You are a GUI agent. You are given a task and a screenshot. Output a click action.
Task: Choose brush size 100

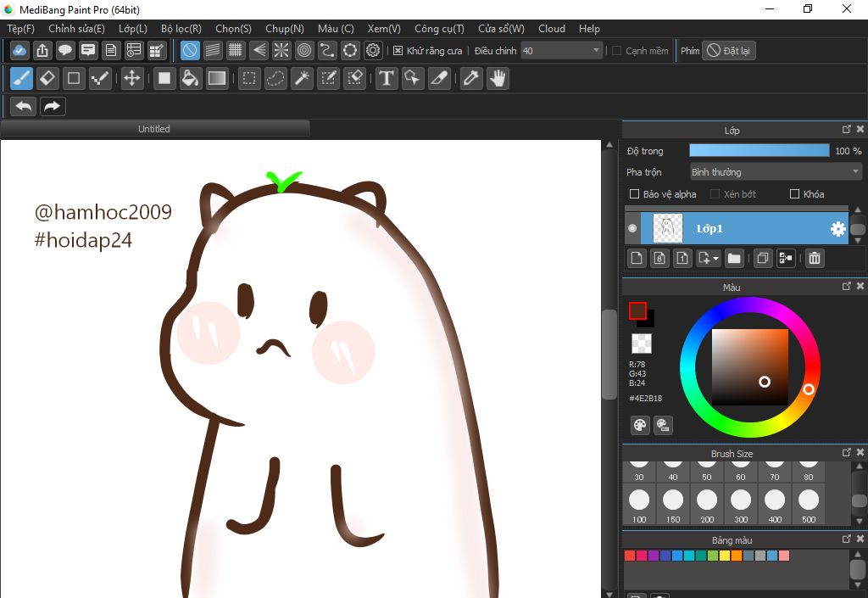coord(639,505)
